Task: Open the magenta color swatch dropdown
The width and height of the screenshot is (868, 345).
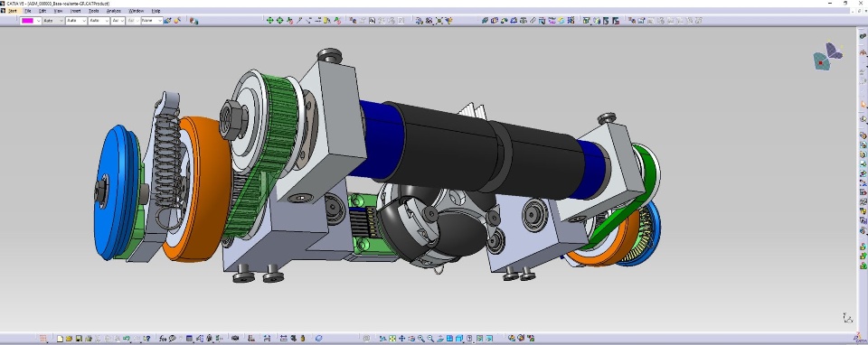Action: (x=31, y=21)
